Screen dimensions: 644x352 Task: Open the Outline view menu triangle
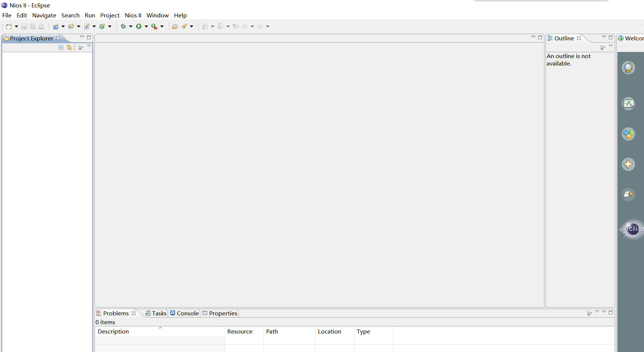(x=611, y=46)
